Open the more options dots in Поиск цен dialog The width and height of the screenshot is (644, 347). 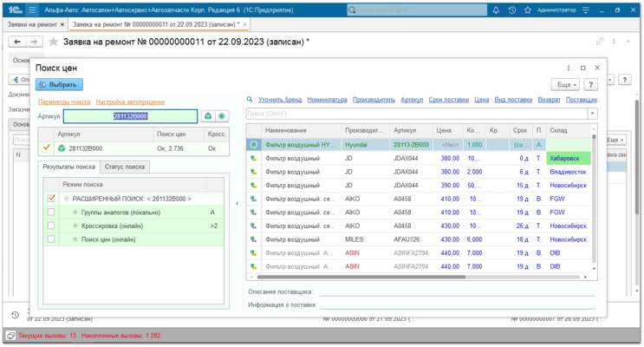[x=569, y=68]
